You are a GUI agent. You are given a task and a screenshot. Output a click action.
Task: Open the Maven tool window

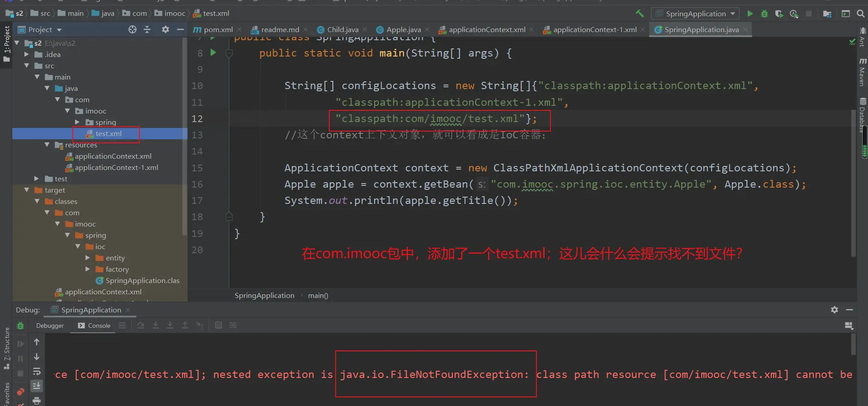[862, 72]
